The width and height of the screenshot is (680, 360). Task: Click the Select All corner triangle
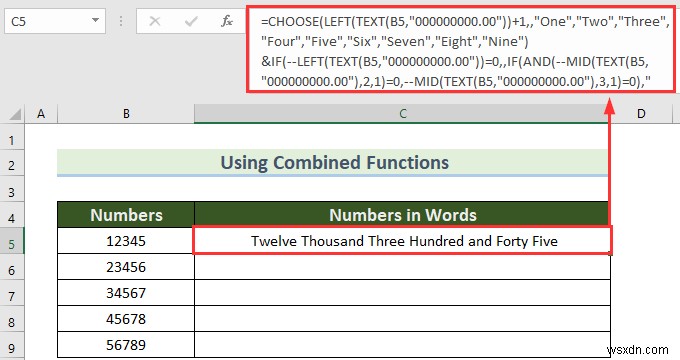click(x=15, y=114)
